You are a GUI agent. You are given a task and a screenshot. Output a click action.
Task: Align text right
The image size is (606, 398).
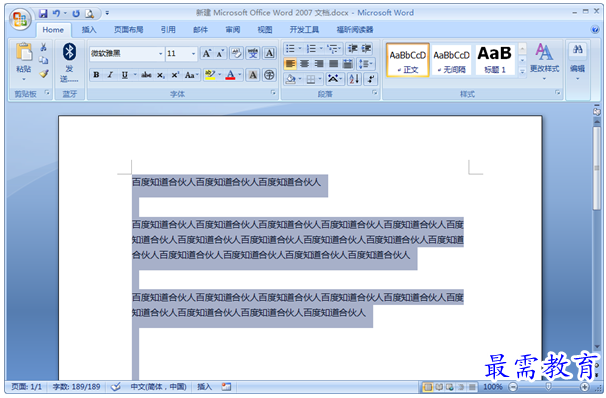coord(319,63)
